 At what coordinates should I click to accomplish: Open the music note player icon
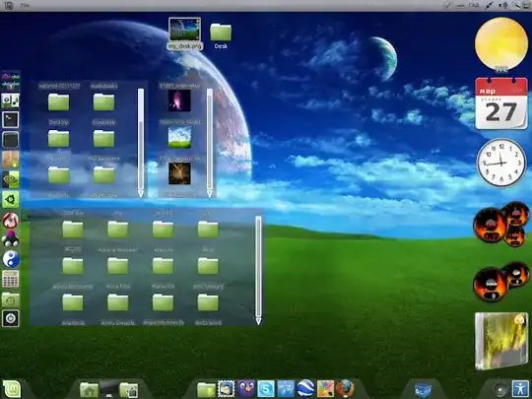point(11,100)
